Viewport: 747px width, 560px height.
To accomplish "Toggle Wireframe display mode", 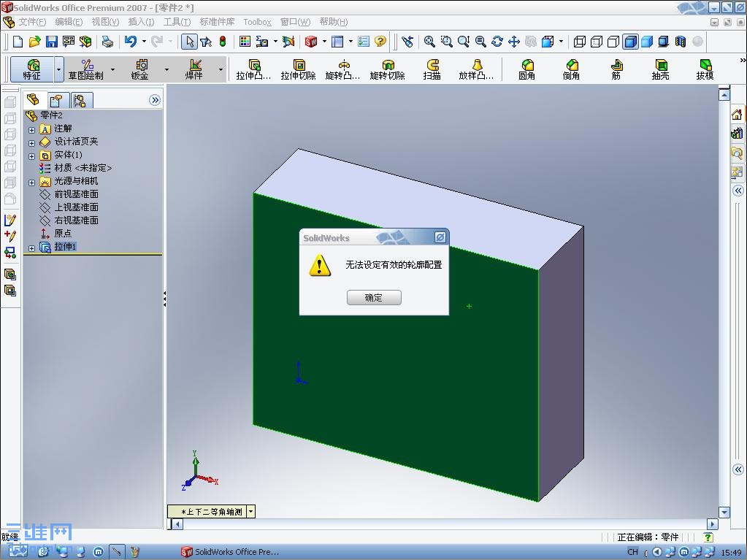I will pos(580,42).
